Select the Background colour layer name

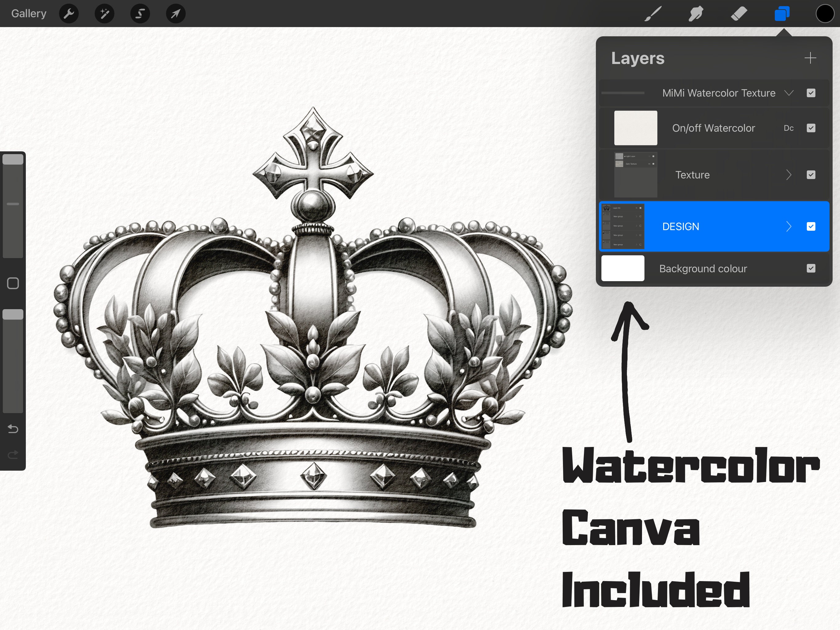point(703,269)
